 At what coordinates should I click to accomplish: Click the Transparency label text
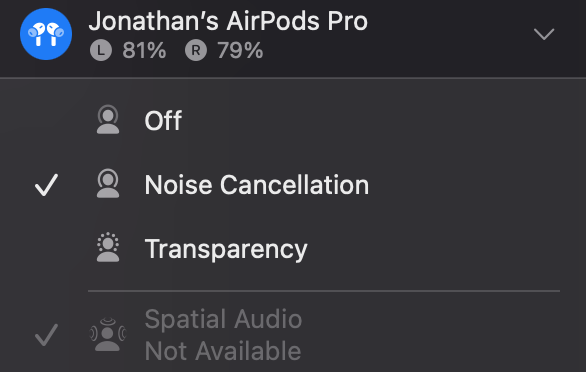[x=226, y=249]
